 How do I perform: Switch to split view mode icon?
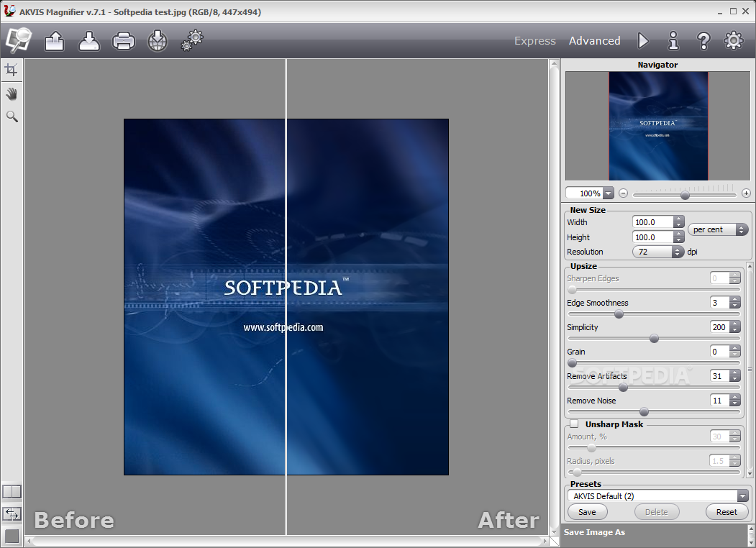tap(12, 491)
